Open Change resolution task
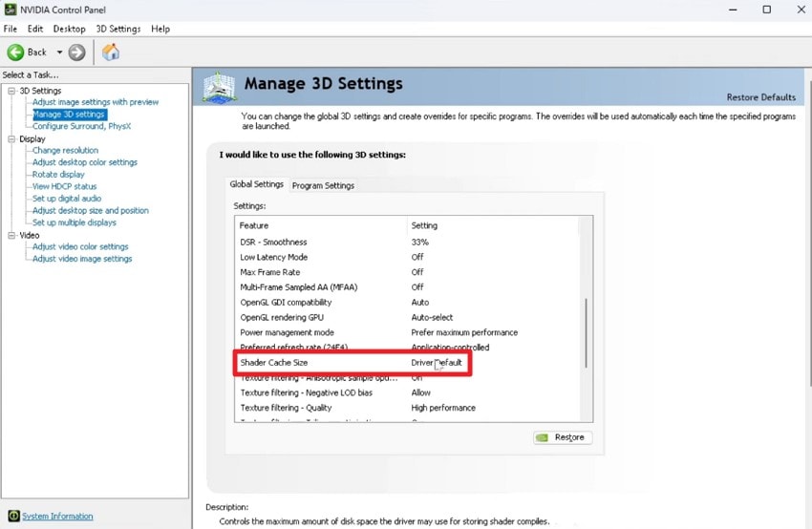 pos(65,150)
